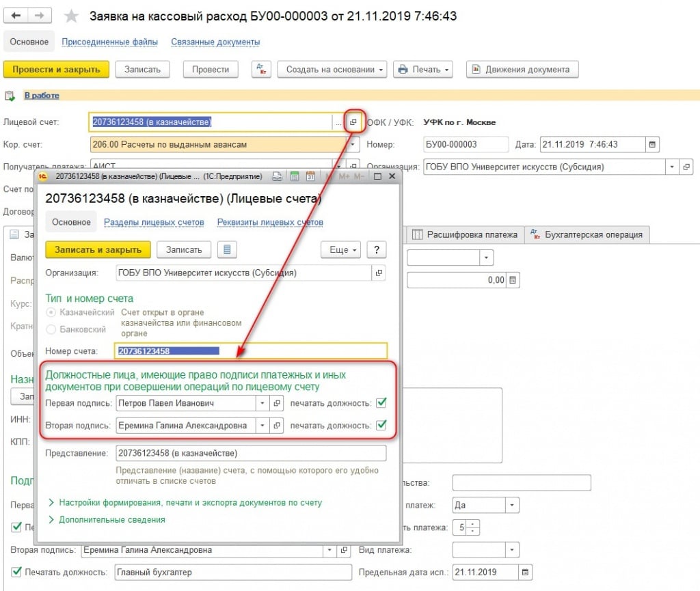Click the Записать и закрыть button

[x=98, y=250]
